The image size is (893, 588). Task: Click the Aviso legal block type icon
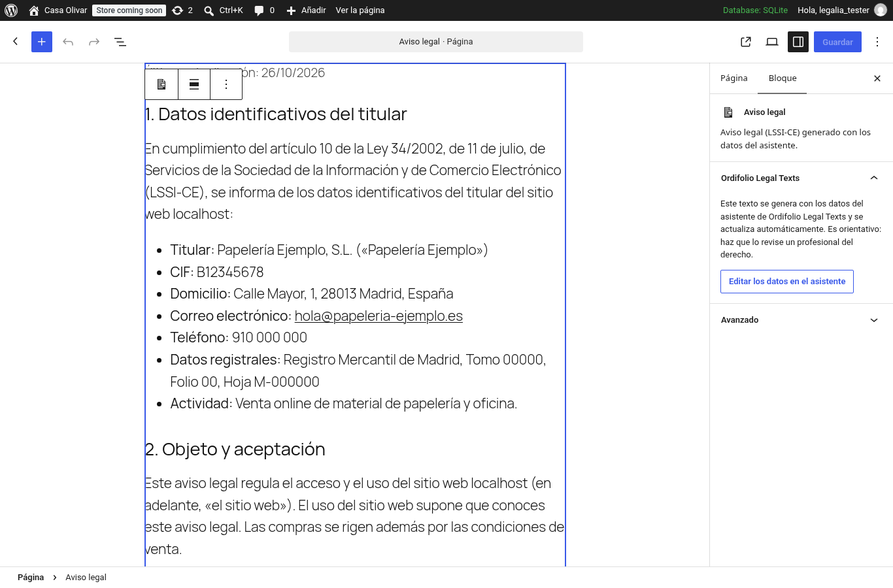point(161,84)
